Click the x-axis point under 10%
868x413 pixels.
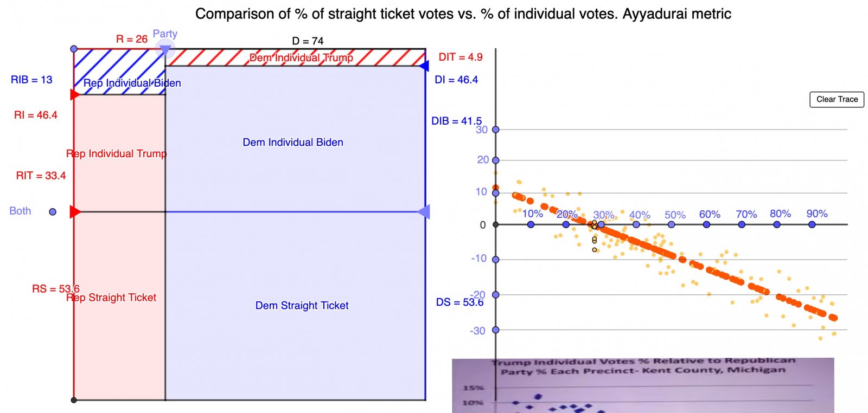[x=531, y=224]
